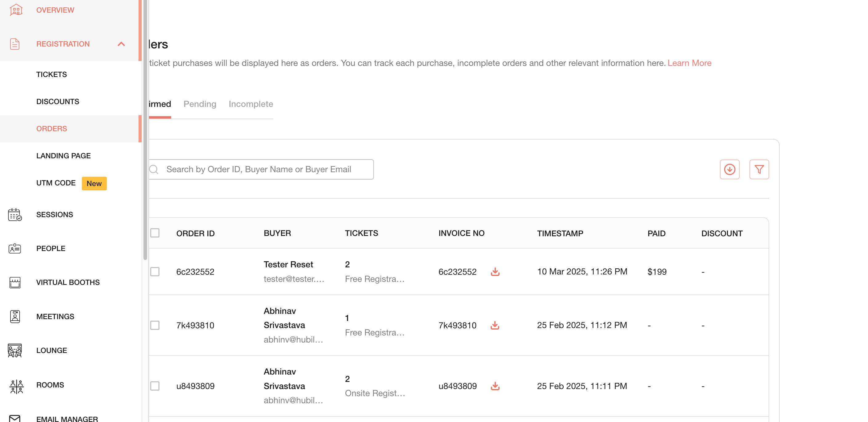Click order ID u8493809 cell
Image resolution: width=868 pixels, height=422 pixels.
point(195,386)
